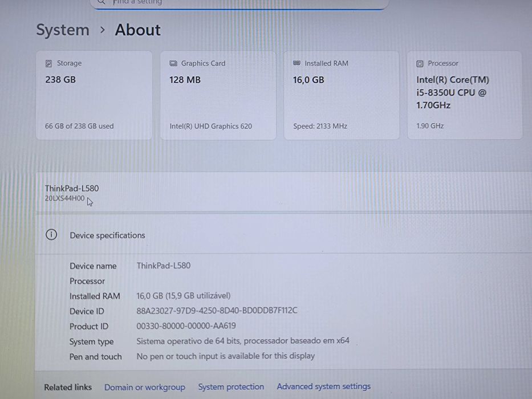Click the search magnifier icon
The image size is (532, 399).
pyautogui.click(x=101, y=2)
